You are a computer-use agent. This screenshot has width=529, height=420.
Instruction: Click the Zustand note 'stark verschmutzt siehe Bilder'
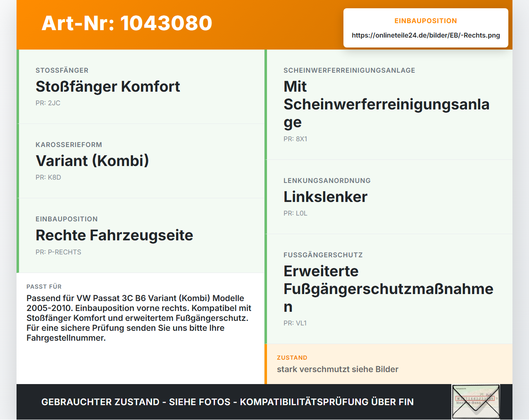click(338, 369)
